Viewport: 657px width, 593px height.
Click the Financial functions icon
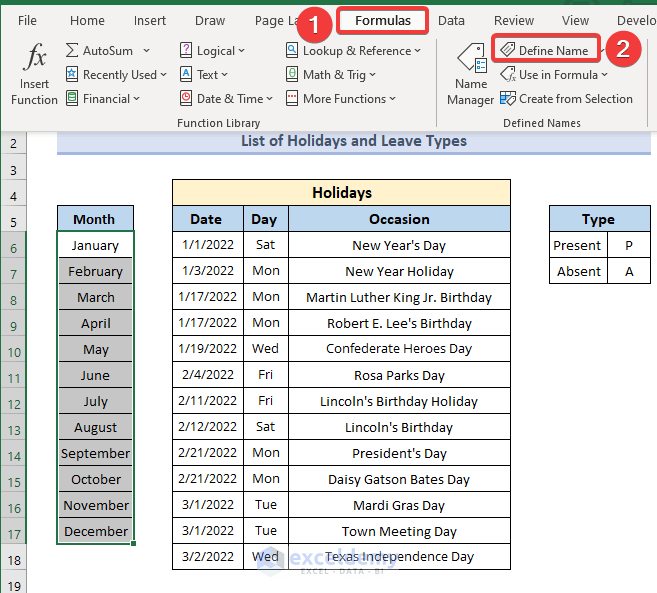[72, 98]
